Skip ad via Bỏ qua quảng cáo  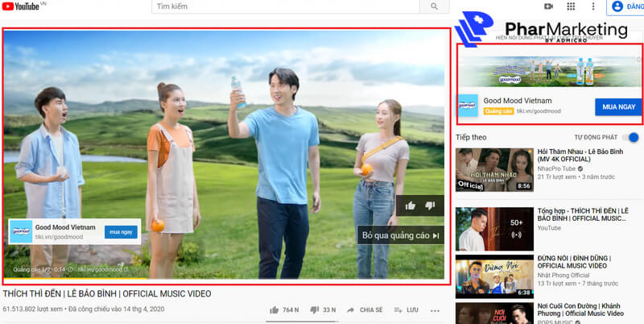point(400,235)
